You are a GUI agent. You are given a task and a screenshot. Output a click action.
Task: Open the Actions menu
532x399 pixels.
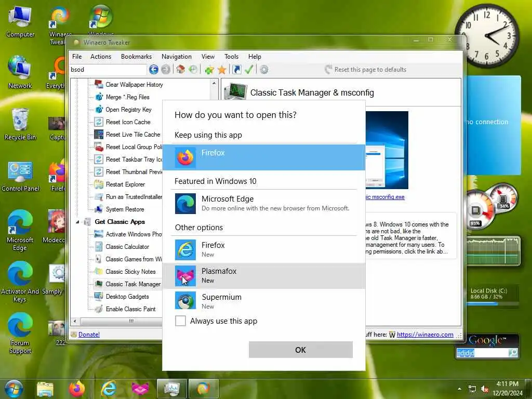[x=101, y=57]
